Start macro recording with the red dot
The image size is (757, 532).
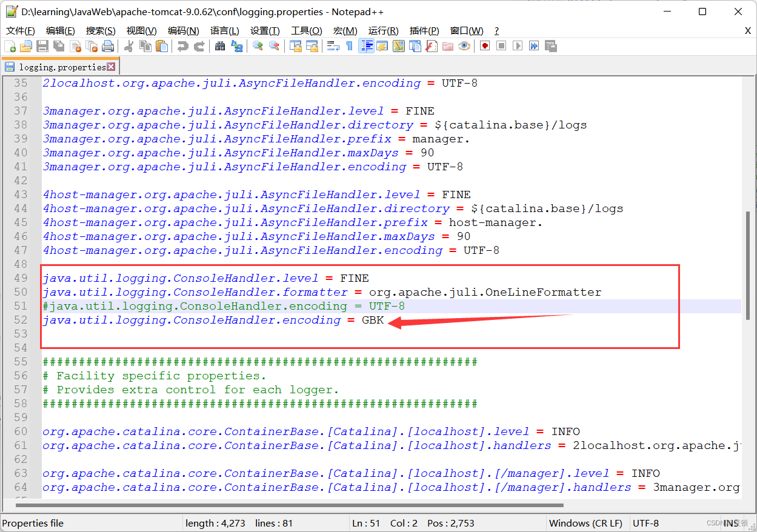[x=485, y=46]
